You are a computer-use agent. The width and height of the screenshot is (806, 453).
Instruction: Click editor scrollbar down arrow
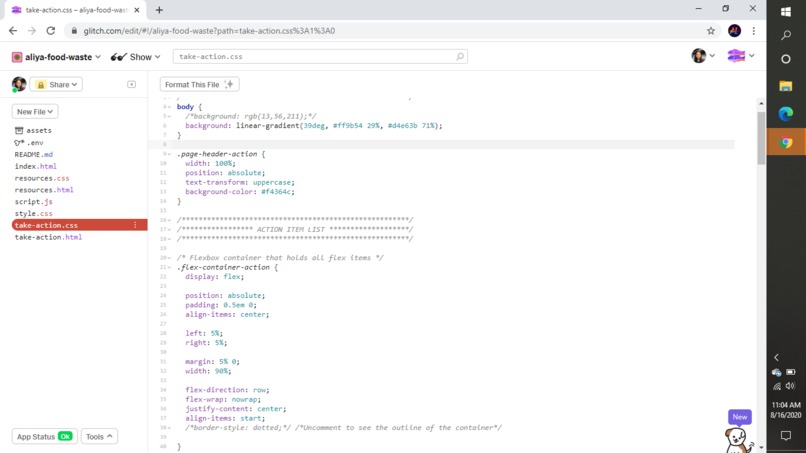(x=761, y=448)
